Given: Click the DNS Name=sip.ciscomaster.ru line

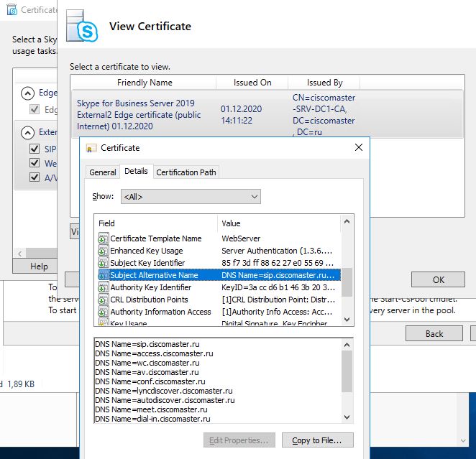Looking at the screenshot, I should 147,344.
